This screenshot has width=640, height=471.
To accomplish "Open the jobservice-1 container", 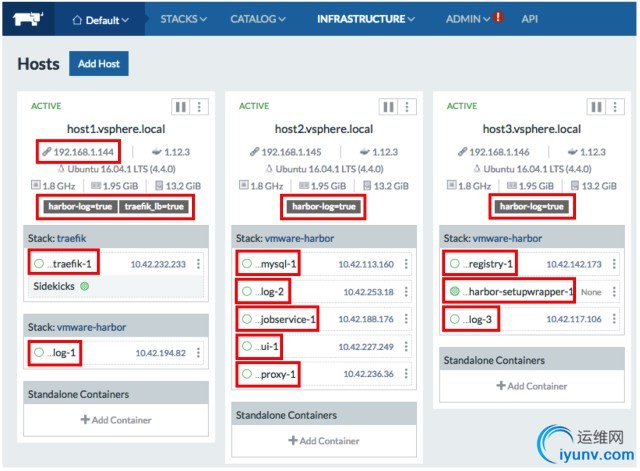I will [285, 319].
